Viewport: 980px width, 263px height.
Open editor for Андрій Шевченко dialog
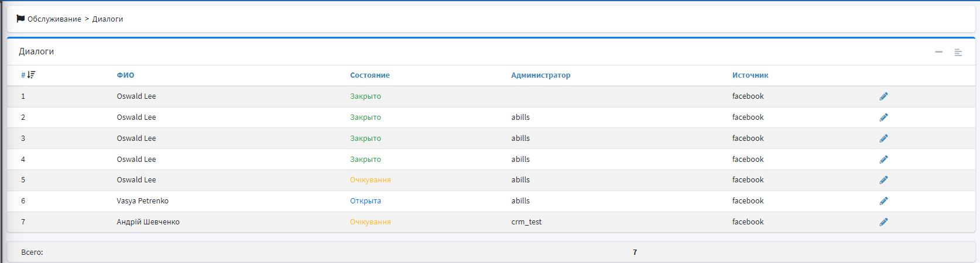tap(883, 222)
